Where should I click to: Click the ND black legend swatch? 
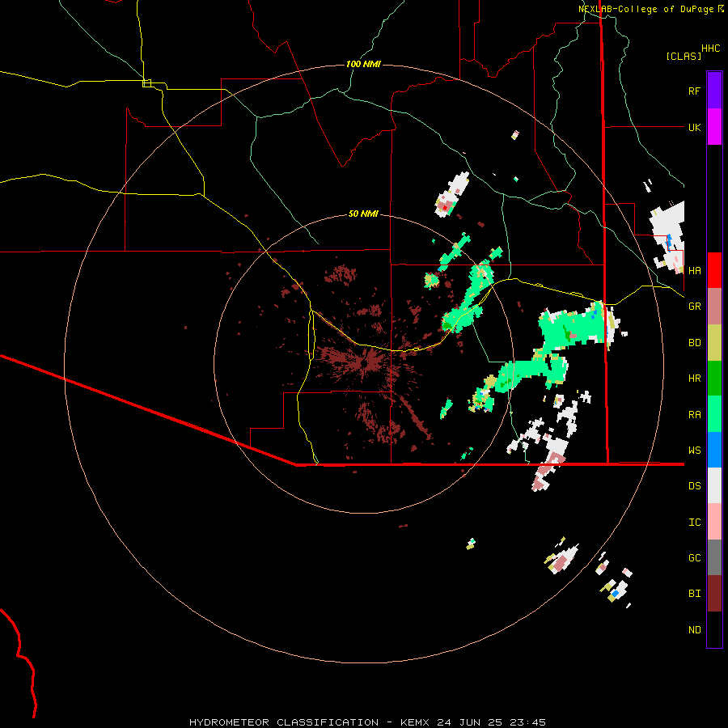point(714,629)
